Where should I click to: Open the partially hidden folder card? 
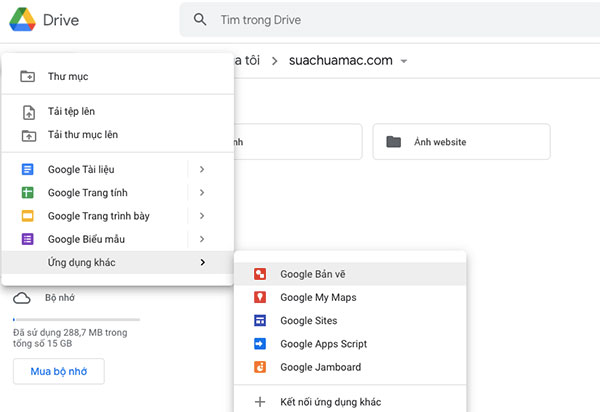(298, 142)
